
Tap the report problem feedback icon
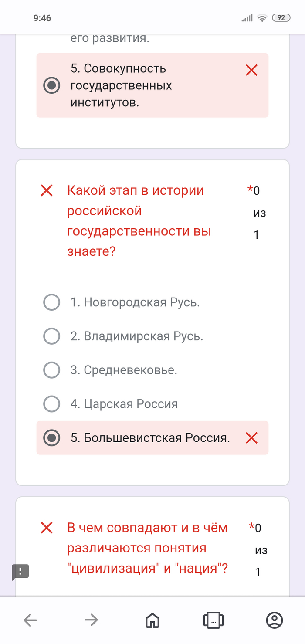coord(20,571)
